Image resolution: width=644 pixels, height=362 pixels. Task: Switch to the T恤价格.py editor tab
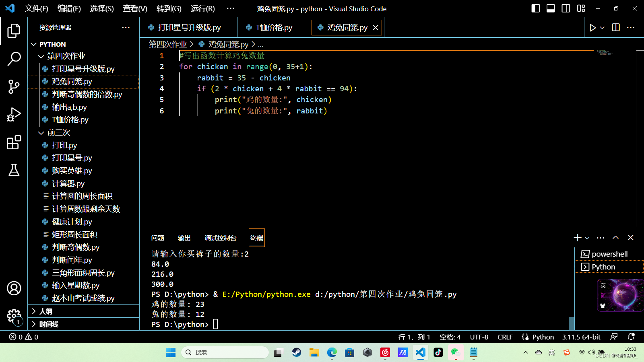pyautogui.click(x=274, y=27)
